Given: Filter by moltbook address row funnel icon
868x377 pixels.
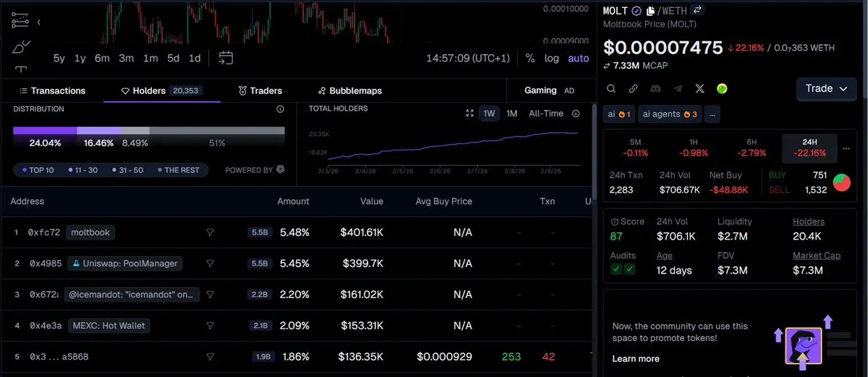Looking at the screenshot, I should coord(210,232).
